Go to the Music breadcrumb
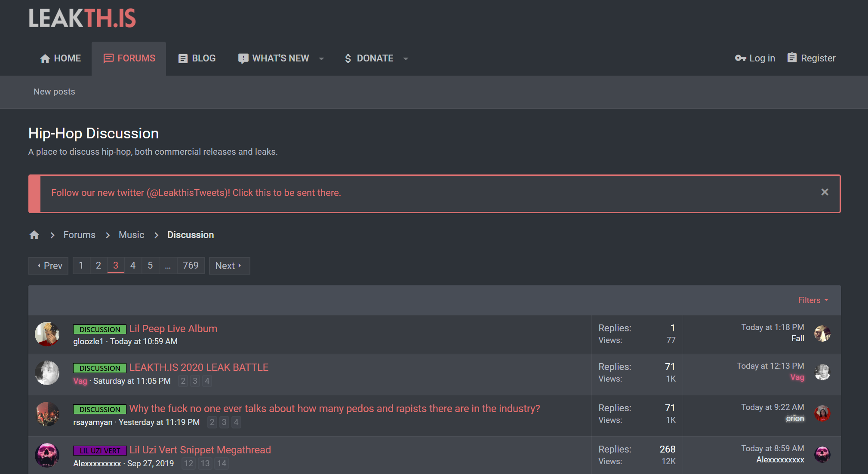 pyautogui.click(x=131, y=235)
